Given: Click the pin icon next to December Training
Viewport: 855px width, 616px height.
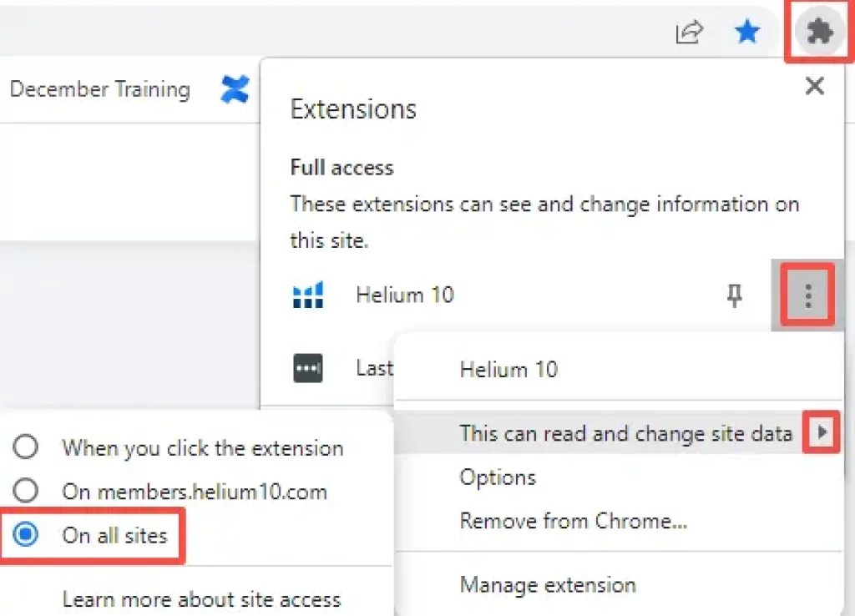Looking at the screenshot, I should 235,88.
